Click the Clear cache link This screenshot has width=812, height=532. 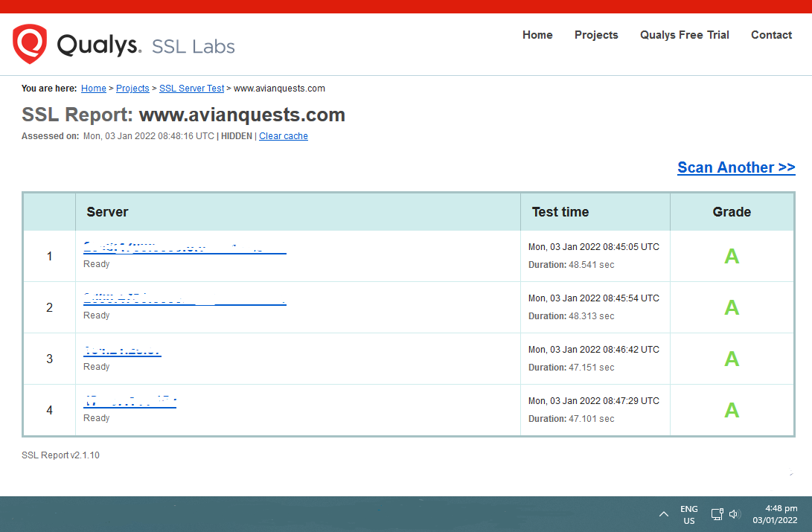pos(284,136)
